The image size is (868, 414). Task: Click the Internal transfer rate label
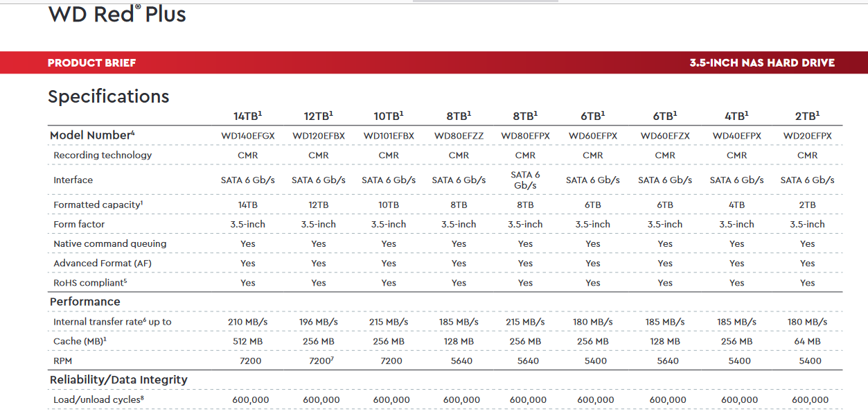pyautogui.click(x=112, y=322)
